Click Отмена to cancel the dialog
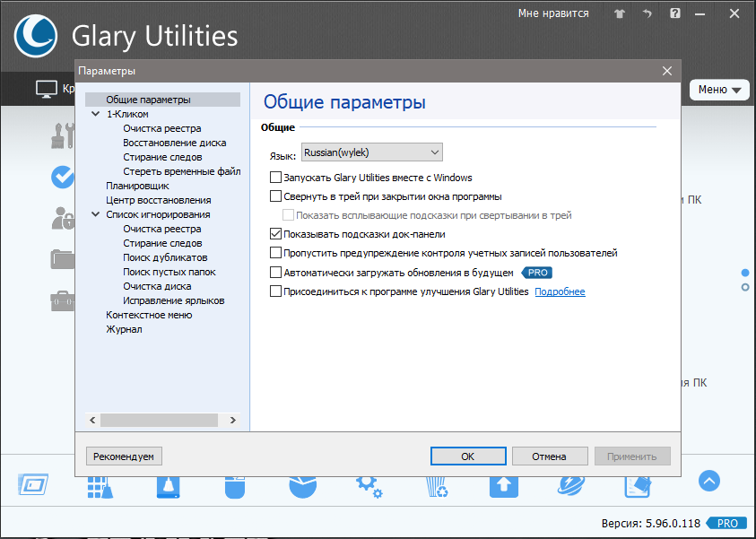 (x=550, y=456)
